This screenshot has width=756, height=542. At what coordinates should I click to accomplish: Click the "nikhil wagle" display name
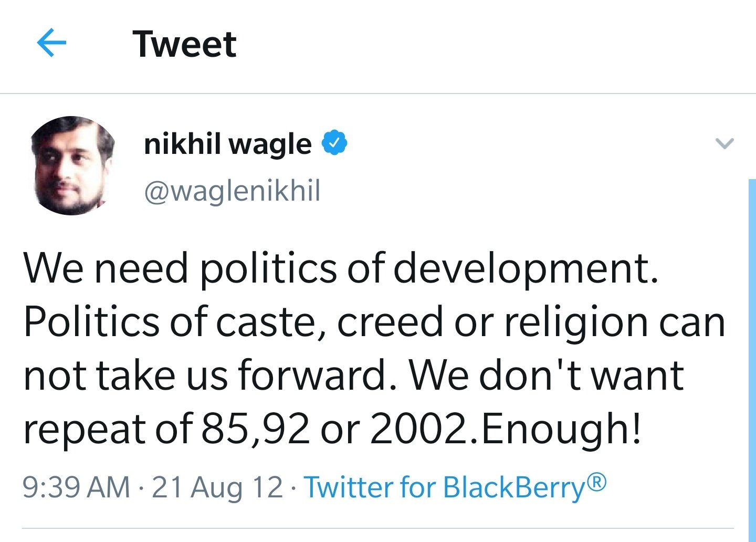227,144
